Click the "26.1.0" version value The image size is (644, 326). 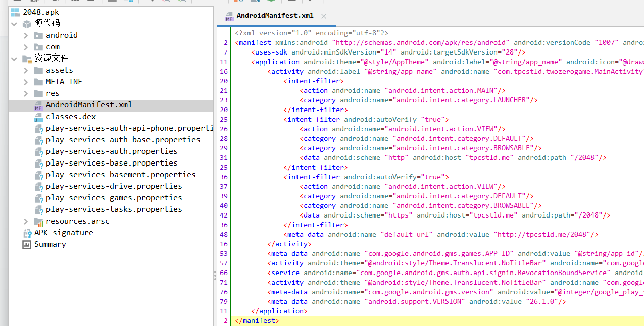pyautogui.click(x=542, y=302)
